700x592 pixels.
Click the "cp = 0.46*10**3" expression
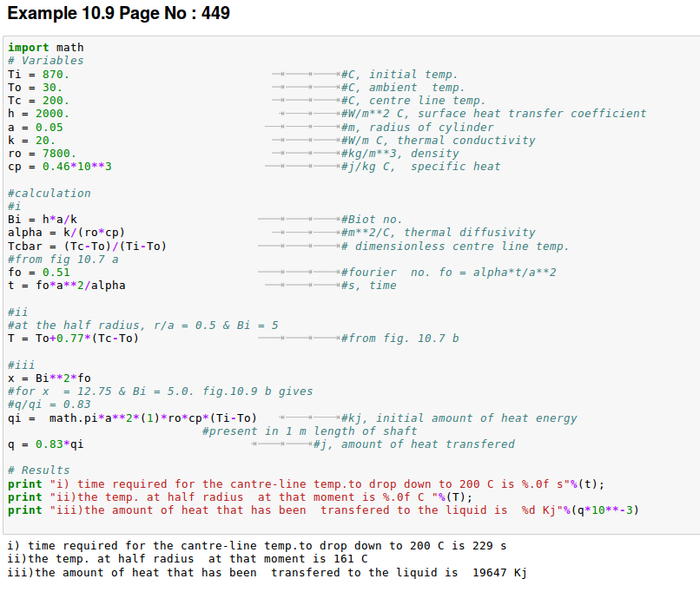pyautogui.click(x=59, y=167)
